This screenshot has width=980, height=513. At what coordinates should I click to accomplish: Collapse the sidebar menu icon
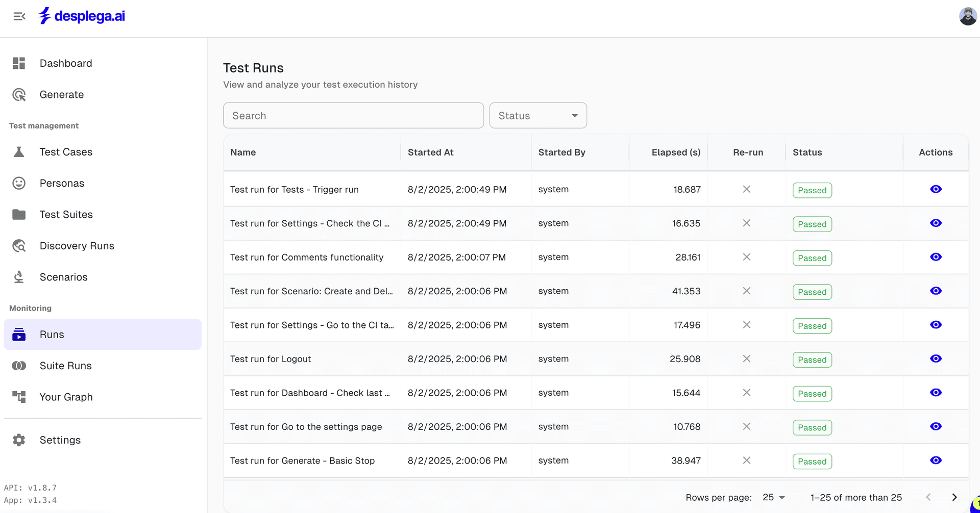point(19,16)
